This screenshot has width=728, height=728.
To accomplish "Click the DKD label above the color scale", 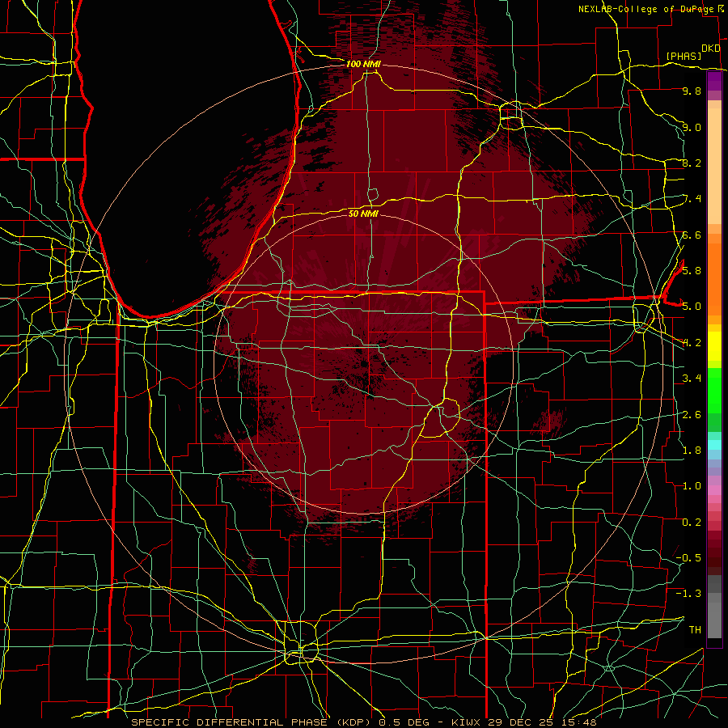I will tap(711, 49).
